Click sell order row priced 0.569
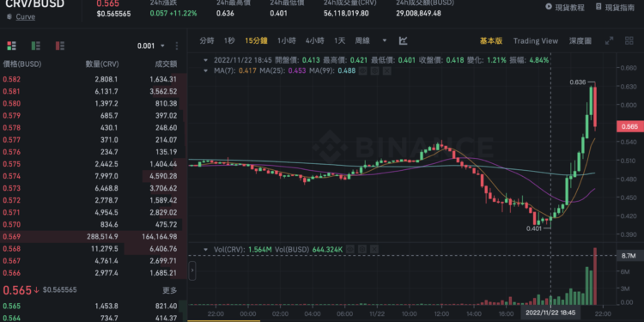Viewport: 644px width, 322px height. (94, 236)
